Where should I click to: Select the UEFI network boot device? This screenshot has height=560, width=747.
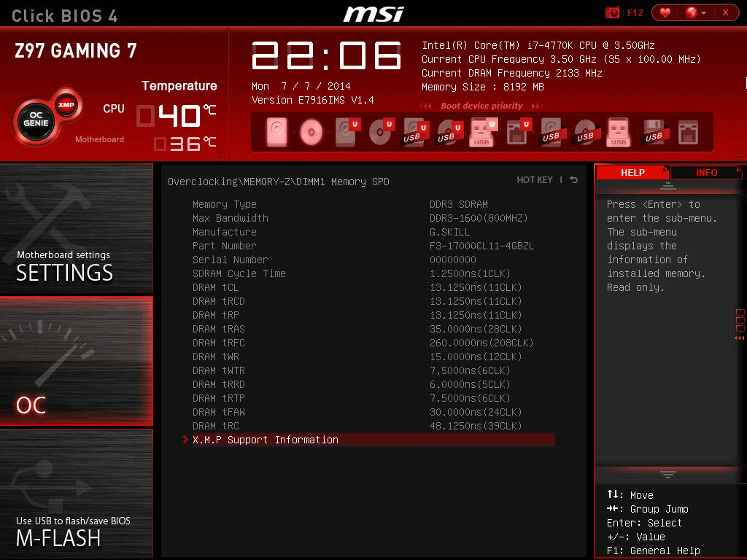519,132
